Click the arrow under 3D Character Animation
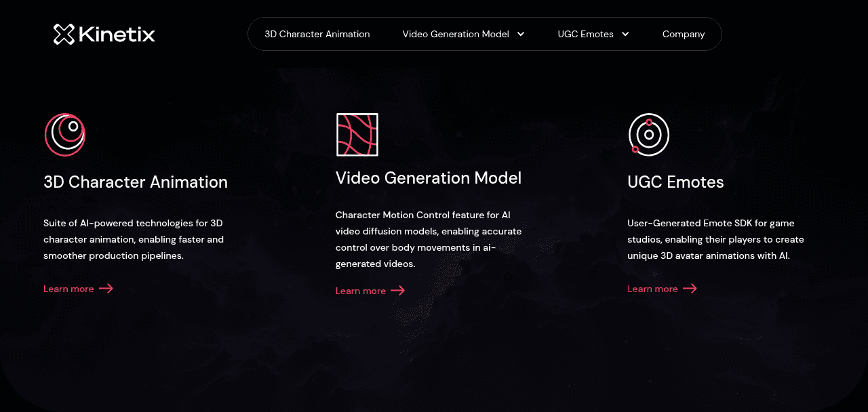This screenshot has width=868, height=412. [x=106, y=289]
